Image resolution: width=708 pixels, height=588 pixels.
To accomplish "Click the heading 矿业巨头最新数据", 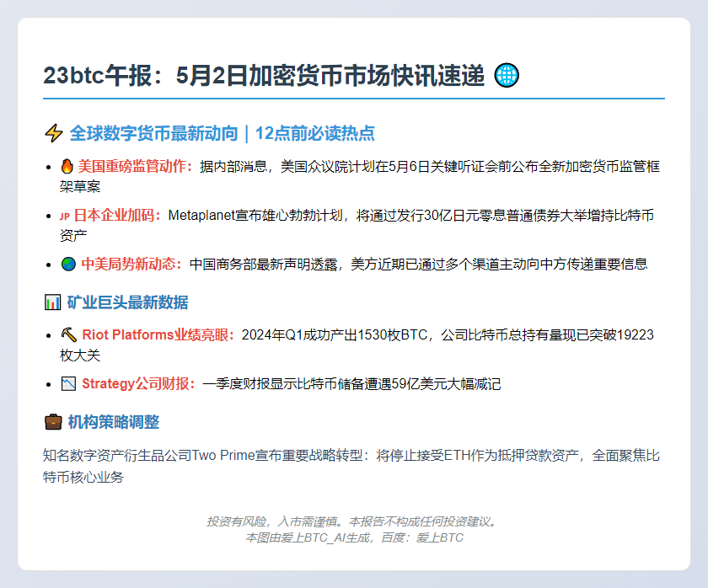I will coord(128,302).
